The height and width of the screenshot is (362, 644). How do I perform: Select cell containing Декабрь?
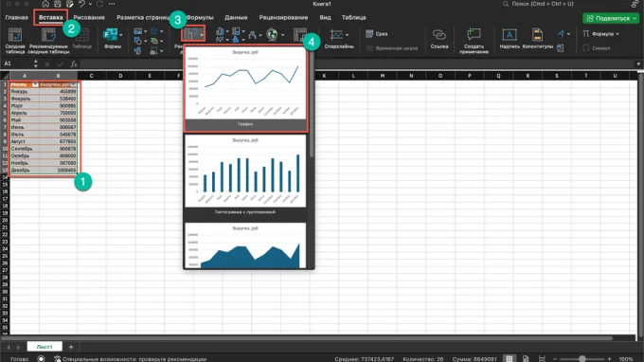click(x=25, y=171)
